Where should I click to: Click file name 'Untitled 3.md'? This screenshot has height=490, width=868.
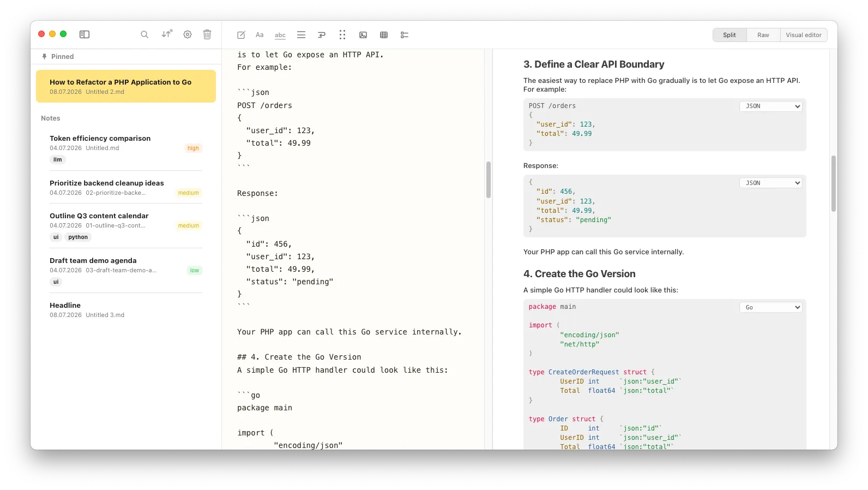click(105, 315)
